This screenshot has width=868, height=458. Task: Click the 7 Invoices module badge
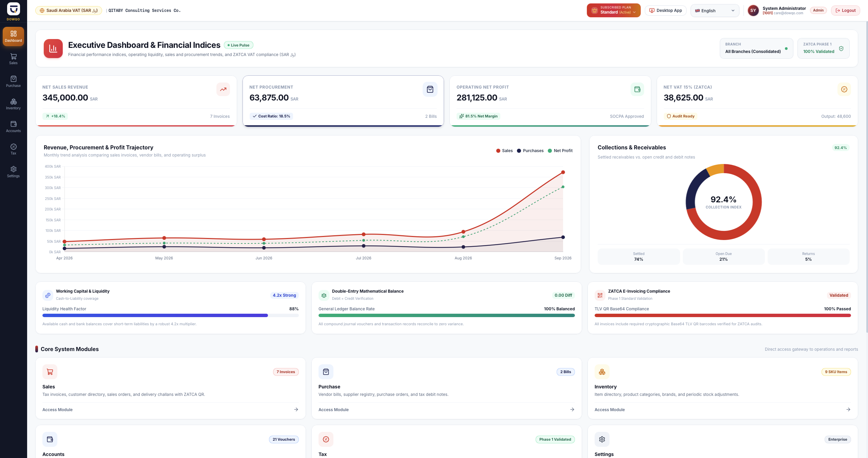pyautogui.click(x=286, y=372)
